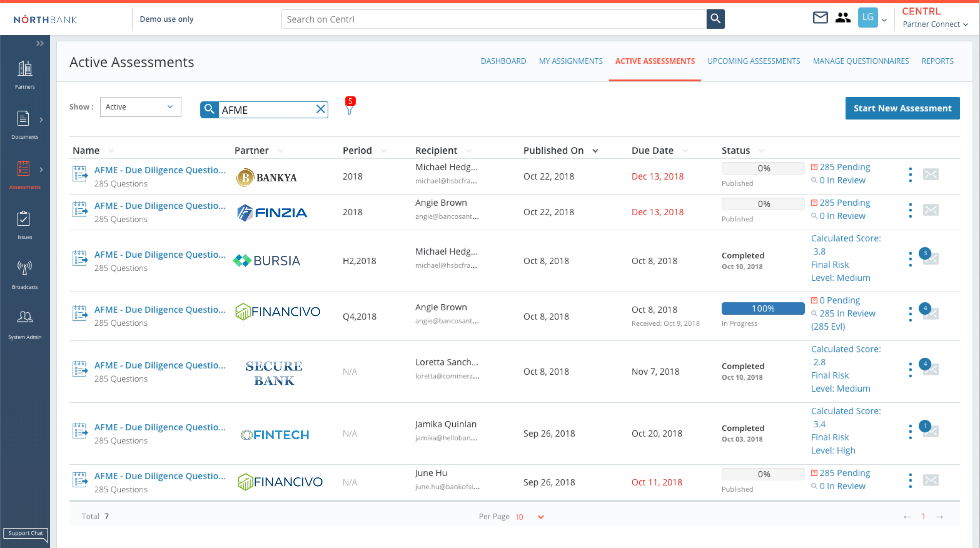Click the message envelope icon in the Finzia row
The image size is (980, 548).
coord(931,210)
